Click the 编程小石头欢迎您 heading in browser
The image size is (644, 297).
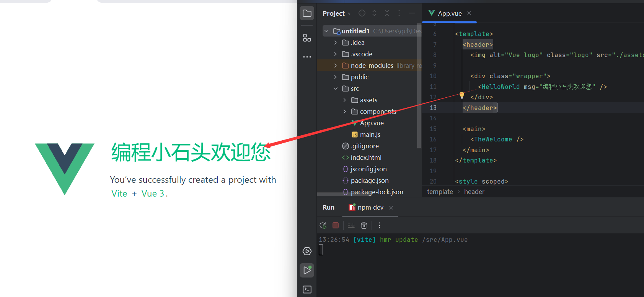click(191, 152)
